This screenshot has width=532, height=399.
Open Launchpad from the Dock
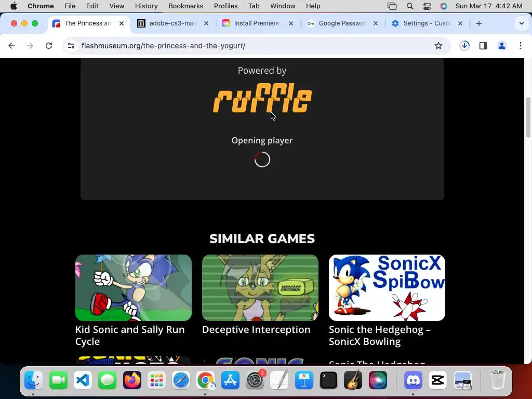pyautogui.click(x=156, y=380)
